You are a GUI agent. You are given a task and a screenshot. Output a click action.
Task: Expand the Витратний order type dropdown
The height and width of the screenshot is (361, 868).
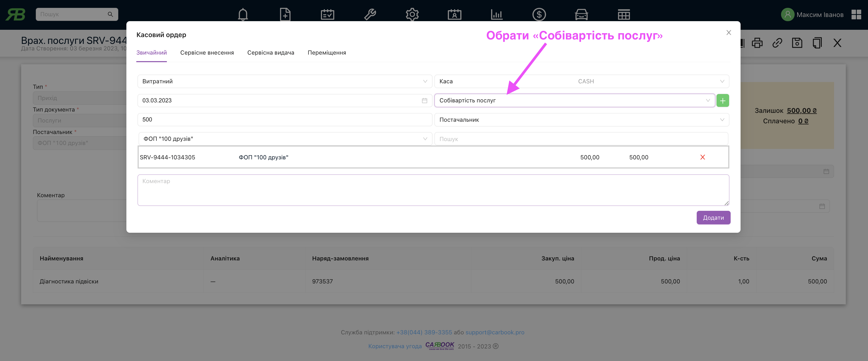[x=284, y=81]
